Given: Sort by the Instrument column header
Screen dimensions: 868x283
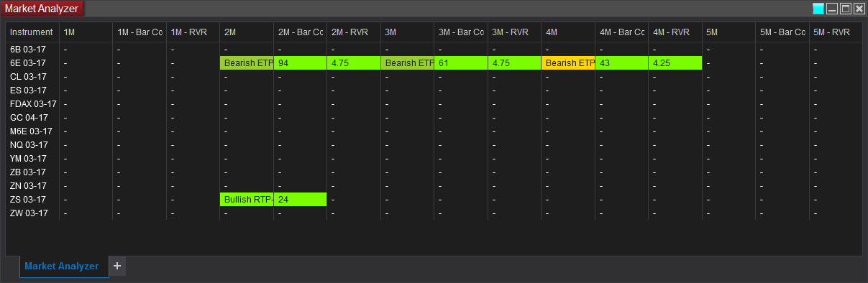Looking at the screenshot, I should coord(32,32).
